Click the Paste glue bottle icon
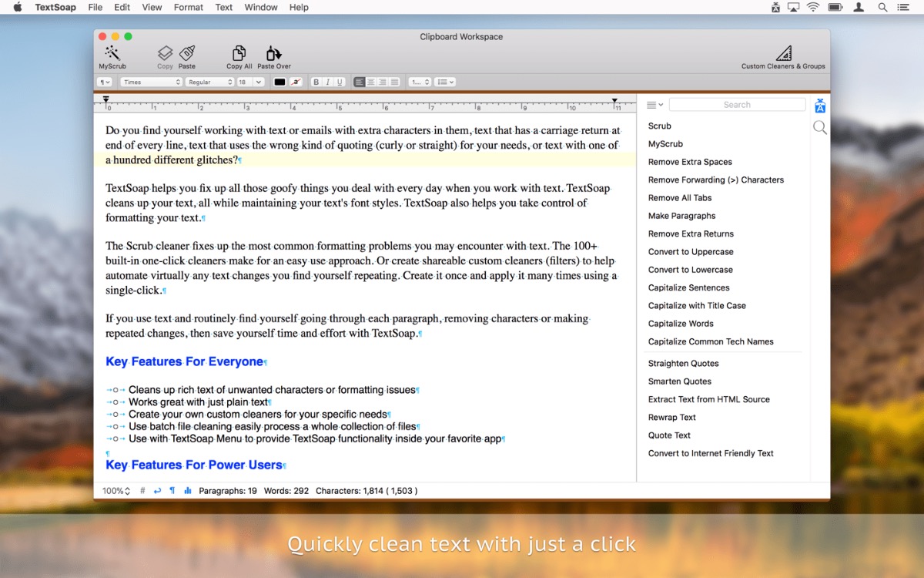The image size is (924, 578). tap(187, 53)
